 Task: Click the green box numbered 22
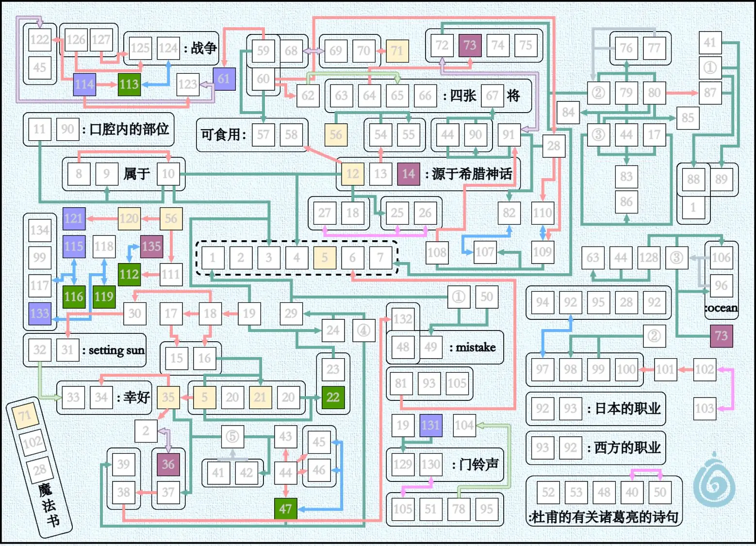pos(333,397)
